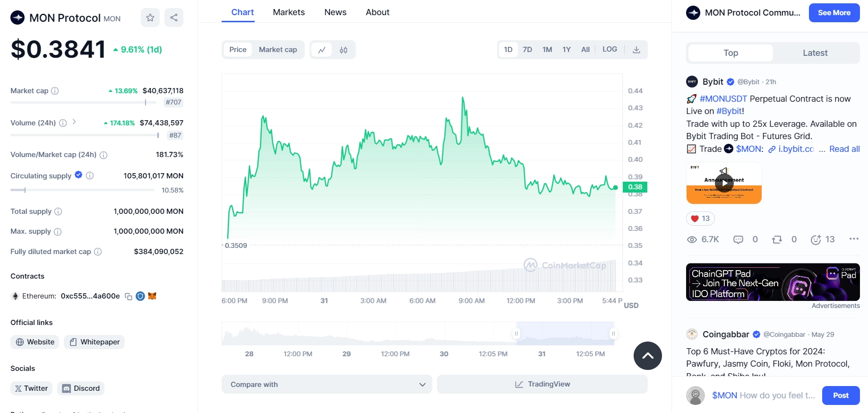Click the See More button
Viewport: 868px width, 413px height.
(834, 13)
